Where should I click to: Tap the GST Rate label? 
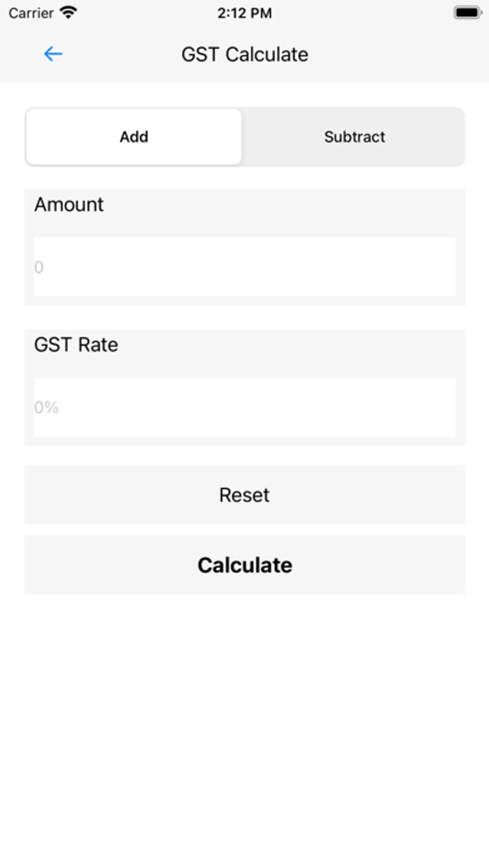(76, 345)
